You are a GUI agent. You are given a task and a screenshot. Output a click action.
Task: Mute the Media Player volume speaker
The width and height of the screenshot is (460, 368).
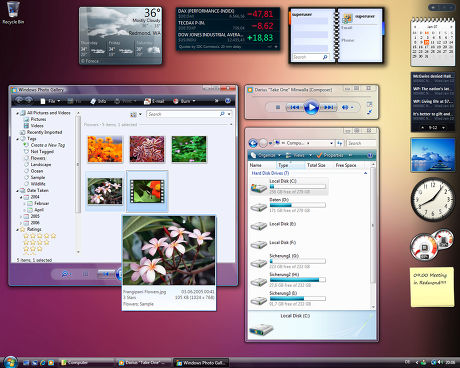345,107
